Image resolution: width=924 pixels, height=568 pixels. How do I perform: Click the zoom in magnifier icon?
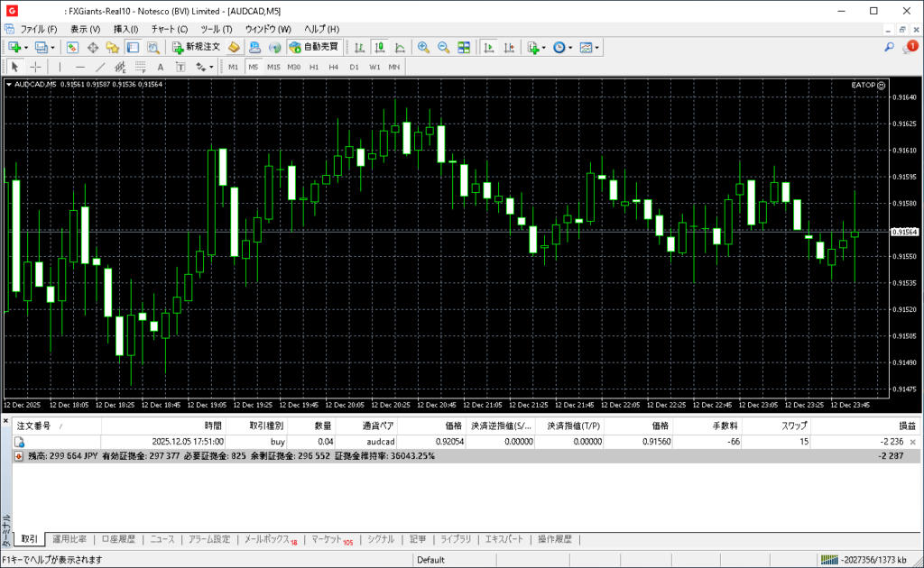(423, 47)
